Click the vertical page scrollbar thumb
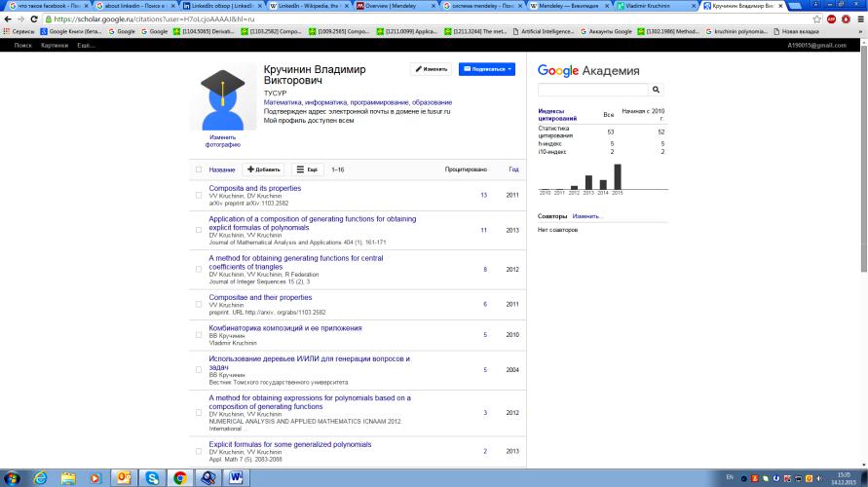 pos(863,158)
